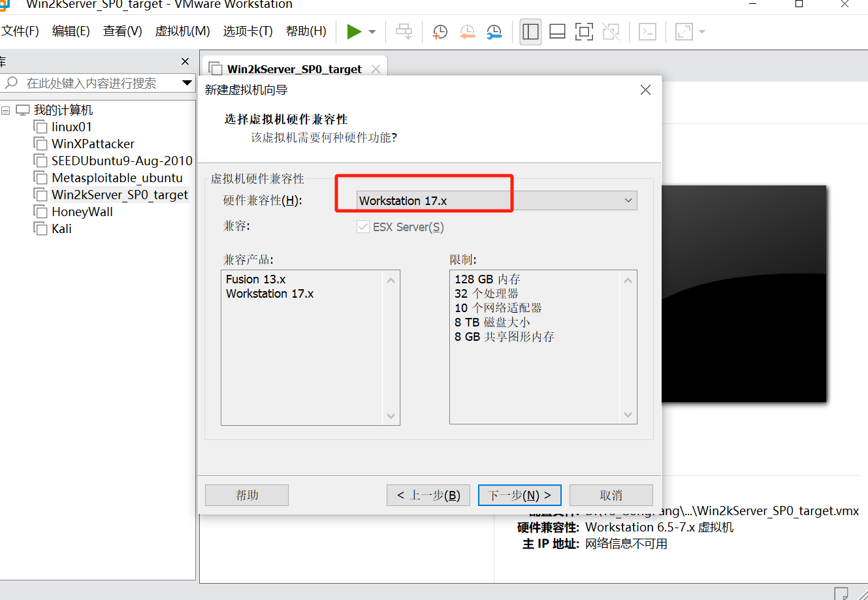Click the 帮助 button in wizard
The width and height of the screenshot is (868, 600).
click(247, 495)
